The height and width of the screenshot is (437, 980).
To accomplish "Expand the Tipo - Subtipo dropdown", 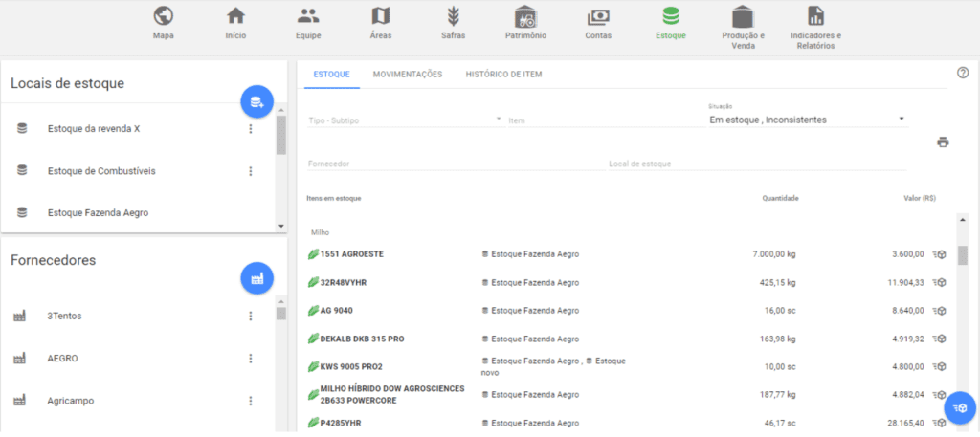I will click(x=499, y=120).
